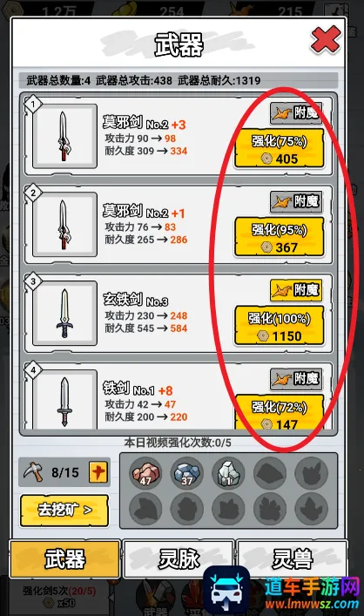This screenshot has height=616, width=364.
Task: Add pickaxes with the orange plus button
Action: pyautogui.click(x=98, y=472)
